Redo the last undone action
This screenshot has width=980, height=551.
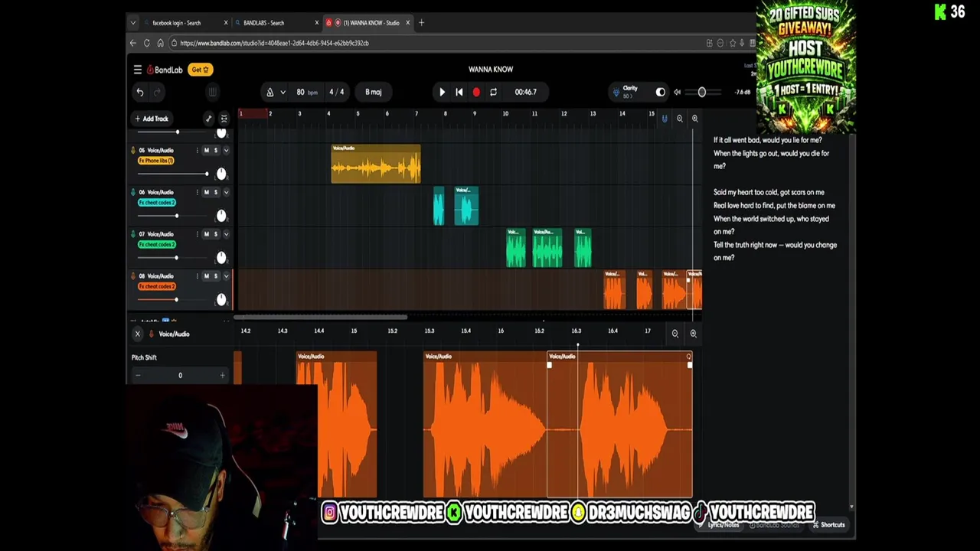point(158,92)
